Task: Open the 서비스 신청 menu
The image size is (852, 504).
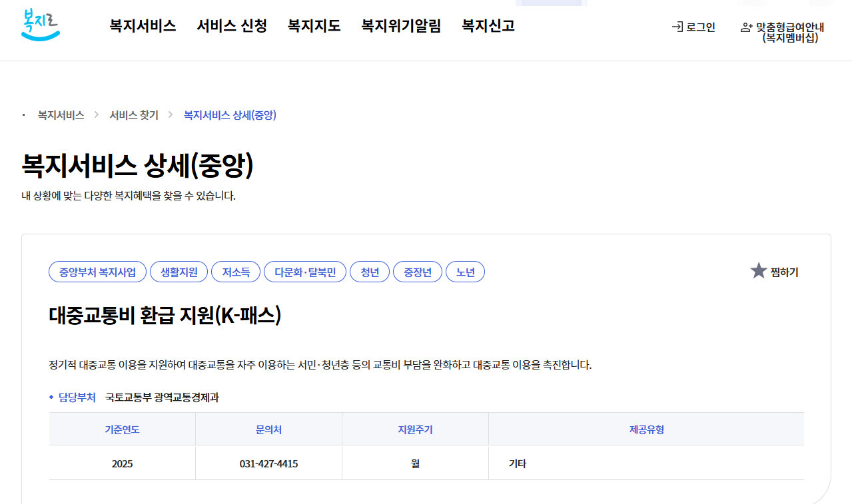Action: click(x=232, y=26)
